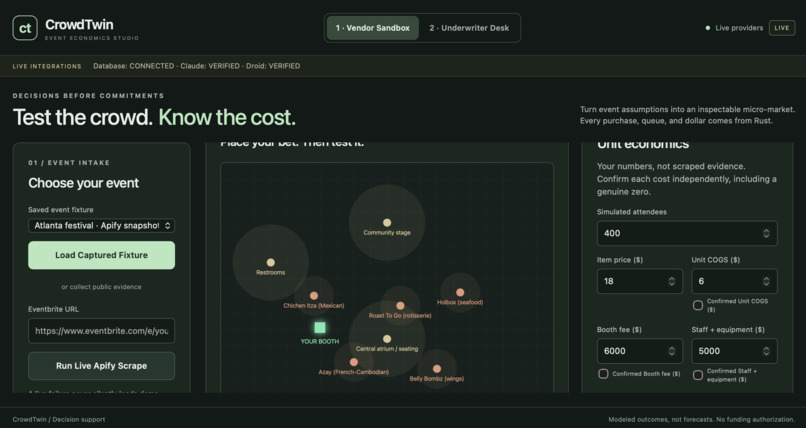Click the Item price stepper arrows
This screenshot has height=428, width=806.
point(671,281)
